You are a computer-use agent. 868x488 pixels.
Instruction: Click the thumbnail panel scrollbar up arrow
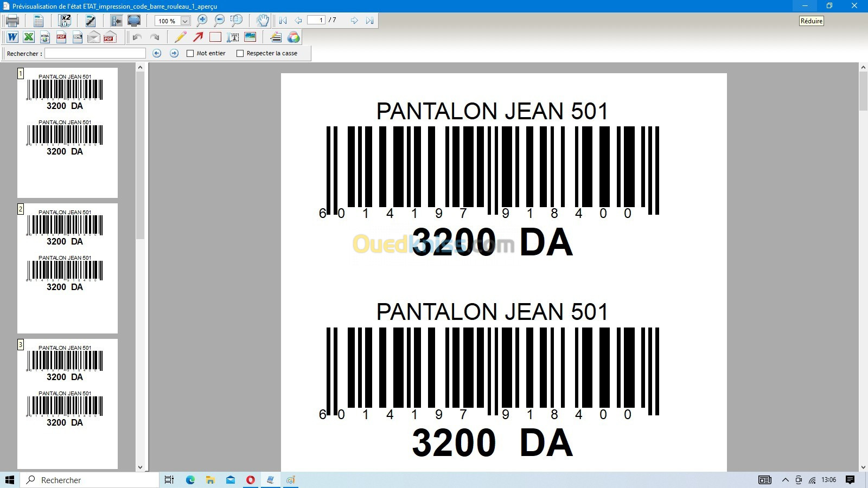pos(140,67)
